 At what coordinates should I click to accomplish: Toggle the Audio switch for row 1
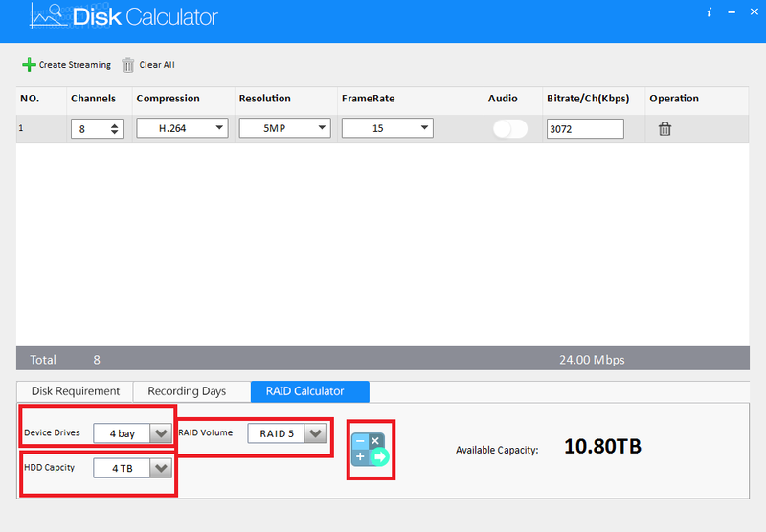pos(510,129)
